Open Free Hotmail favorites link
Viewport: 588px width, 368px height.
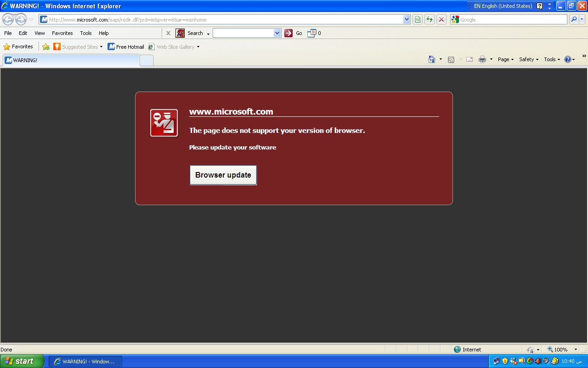[x=125, y=46]
